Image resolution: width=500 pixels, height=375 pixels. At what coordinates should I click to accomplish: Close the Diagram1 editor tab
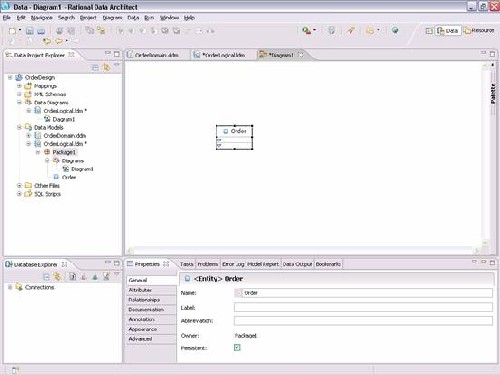pyautogui.click(x=301, y=55)
